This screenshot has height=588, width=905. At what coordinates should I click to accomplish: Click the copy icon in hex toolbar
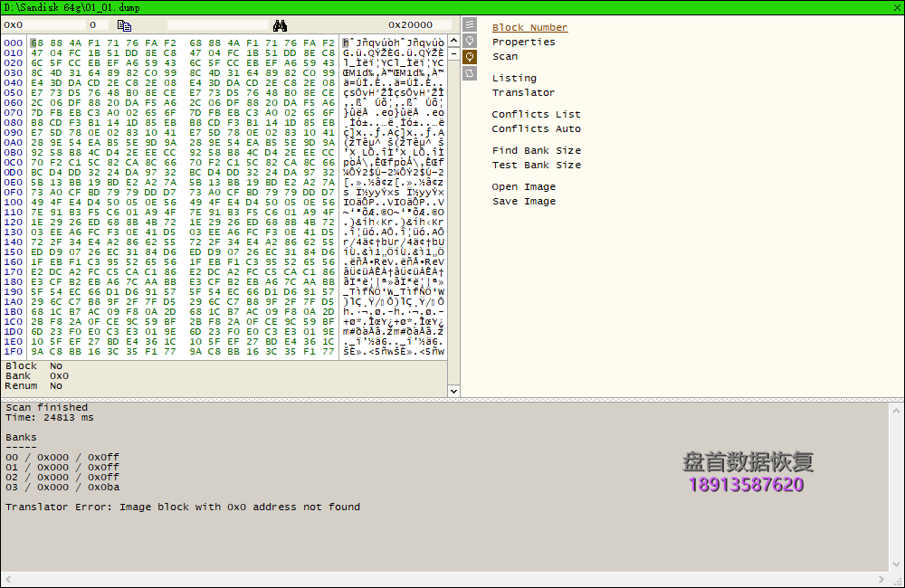coord(125,25)
